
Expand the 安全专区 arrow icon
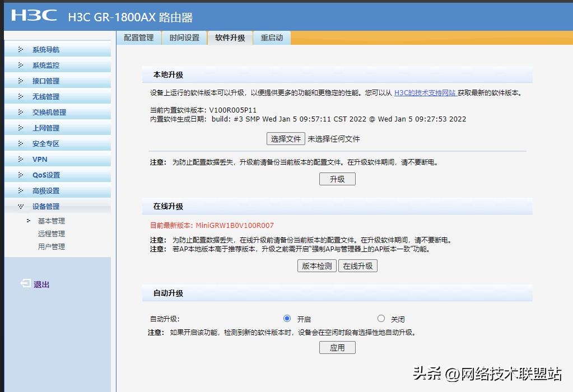(x=21, y=143)
